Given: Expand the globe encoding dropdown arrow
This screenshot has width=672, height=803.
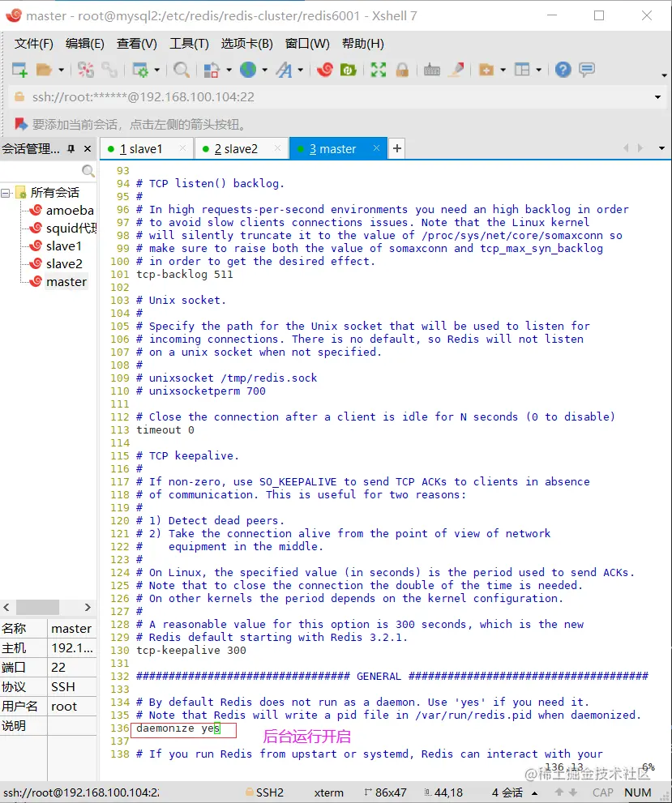Looking at the screenshot, I should pos(265,70).
